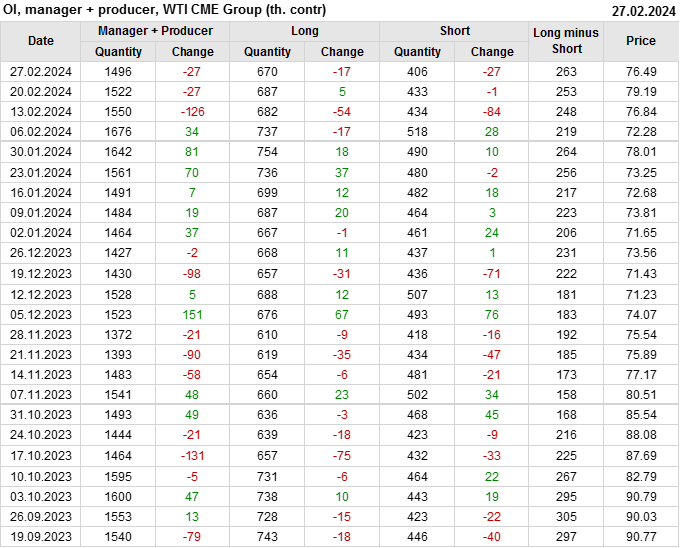Select the Manager + Producer header group
This screenshot has width=680, height=548.
click(x=155, y=31)
